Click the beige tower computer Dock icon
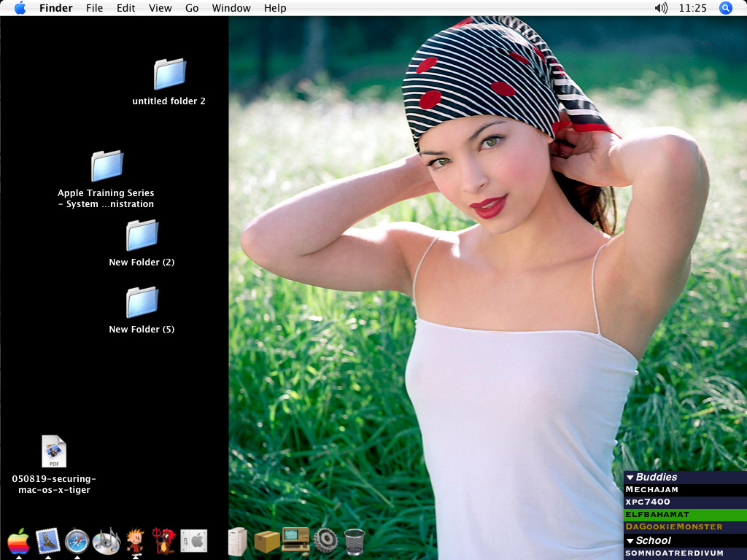Viewport: 747px width, 560px height. click(238, 542)
